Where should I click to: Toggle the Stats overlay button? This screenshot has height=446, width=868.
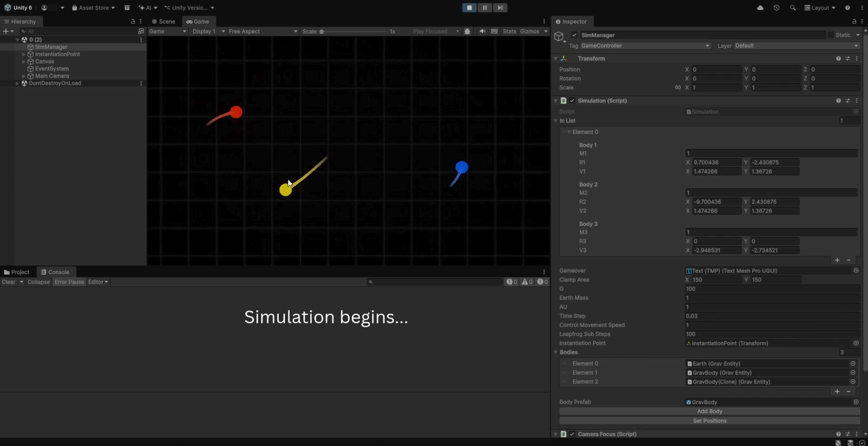pos(509,31)
